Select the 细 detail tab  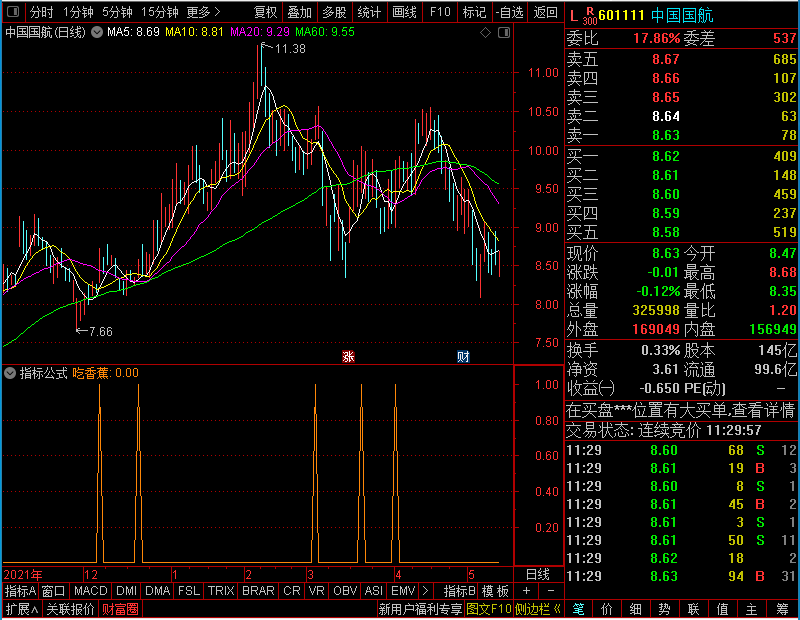click(x=636, y=609)
